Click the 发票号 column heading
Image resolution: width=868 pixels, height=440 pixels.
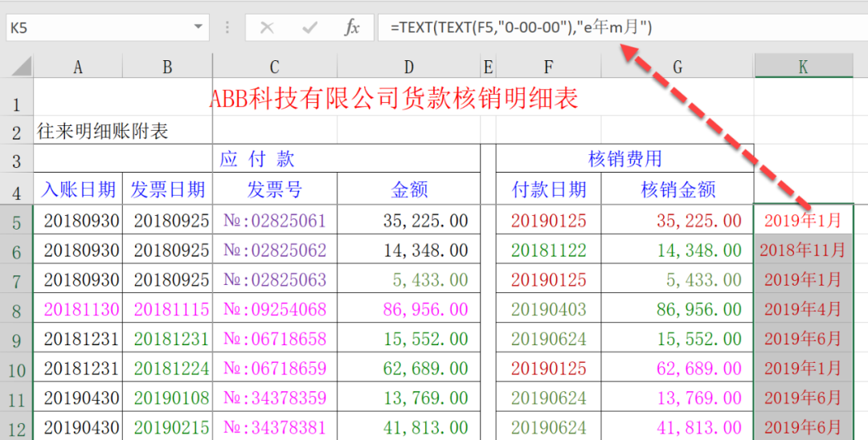click(275, 189)
